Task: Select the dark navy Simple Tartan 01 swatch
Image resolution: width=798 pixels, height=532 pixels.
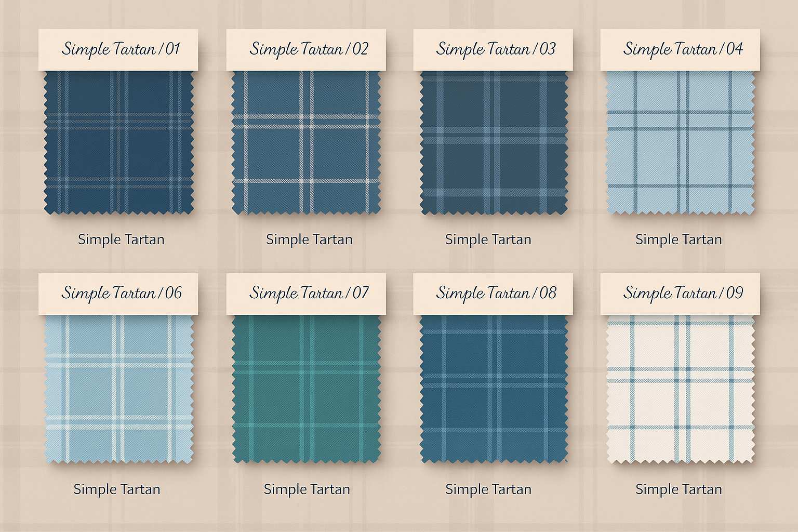Action: coord(118,142)
